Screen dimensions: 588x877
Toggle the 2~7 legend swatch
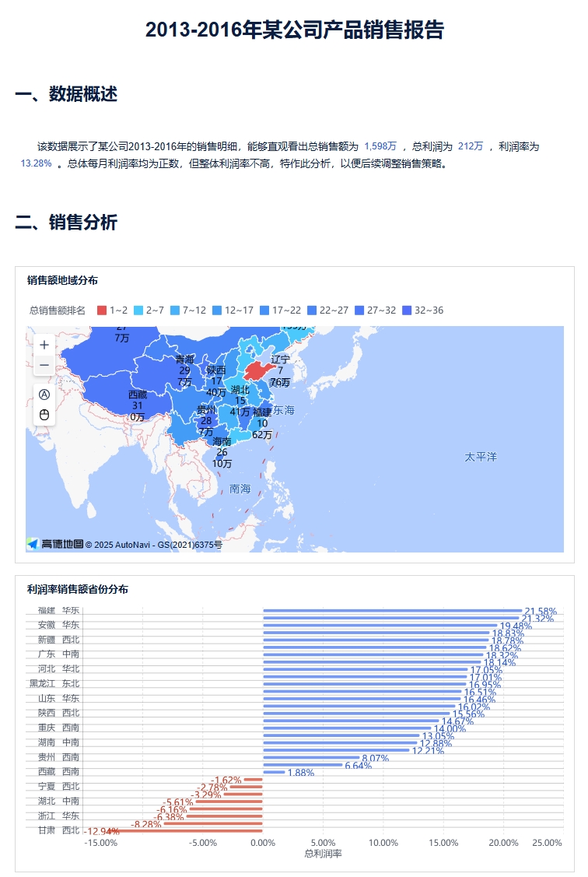[x=138, y=310]
